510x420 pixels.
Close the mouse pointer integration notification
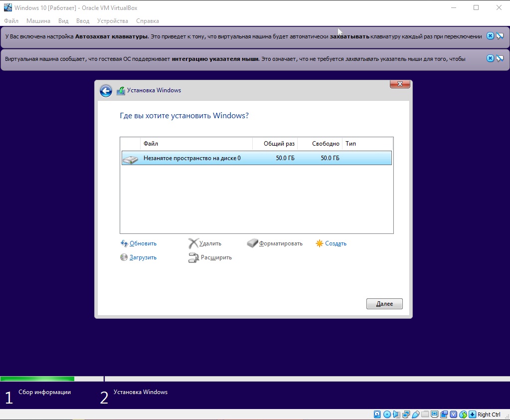pyautogui.click(x=490, y=58)
